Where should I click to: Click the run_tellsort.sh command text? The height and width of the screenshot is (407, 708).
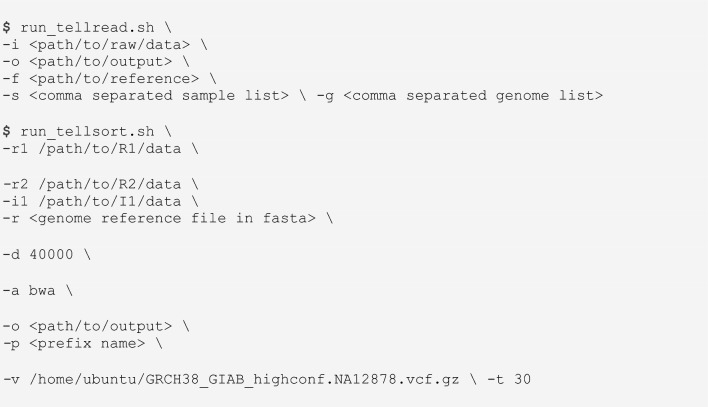(87, 132)
